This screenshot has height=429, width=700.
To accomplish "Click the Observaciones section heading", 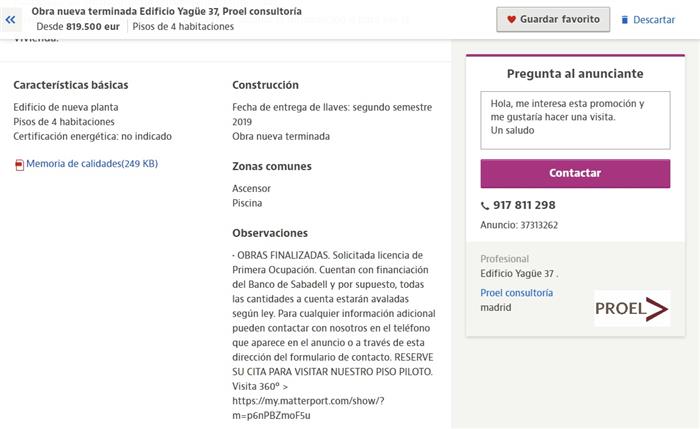I will pyautogui.click(x=270, y=233).
